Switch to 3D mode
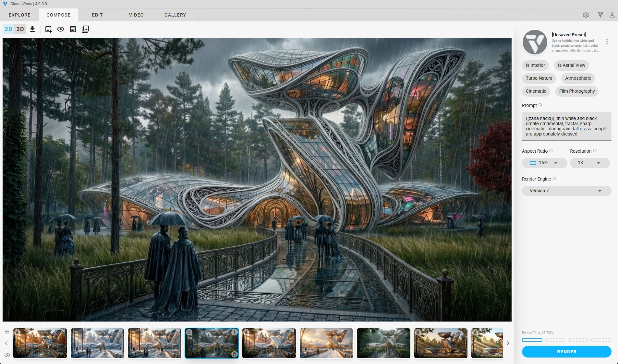 tap(20, 29)
